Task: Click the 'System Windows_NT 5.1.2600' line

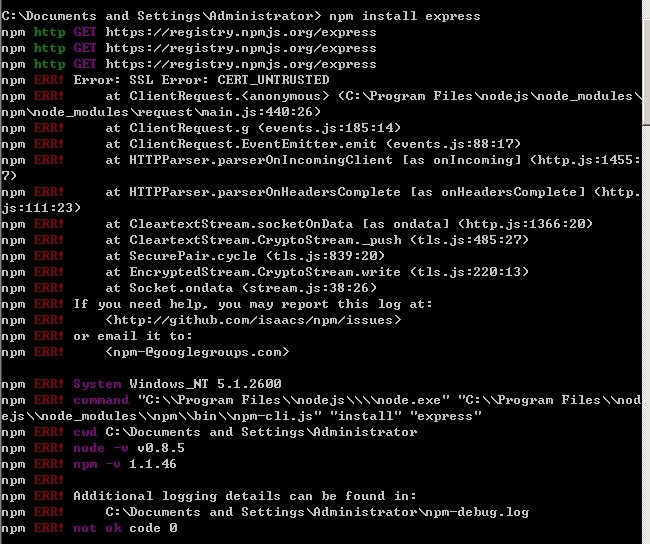Action: (x=177, y=384)
